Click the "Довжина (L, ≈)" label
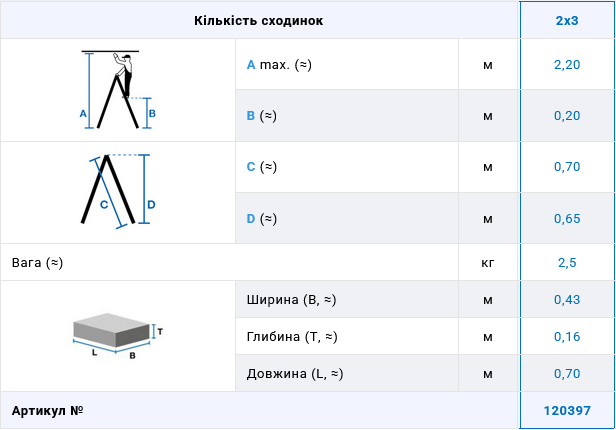The image size is (616, 430). pos(295,374)
